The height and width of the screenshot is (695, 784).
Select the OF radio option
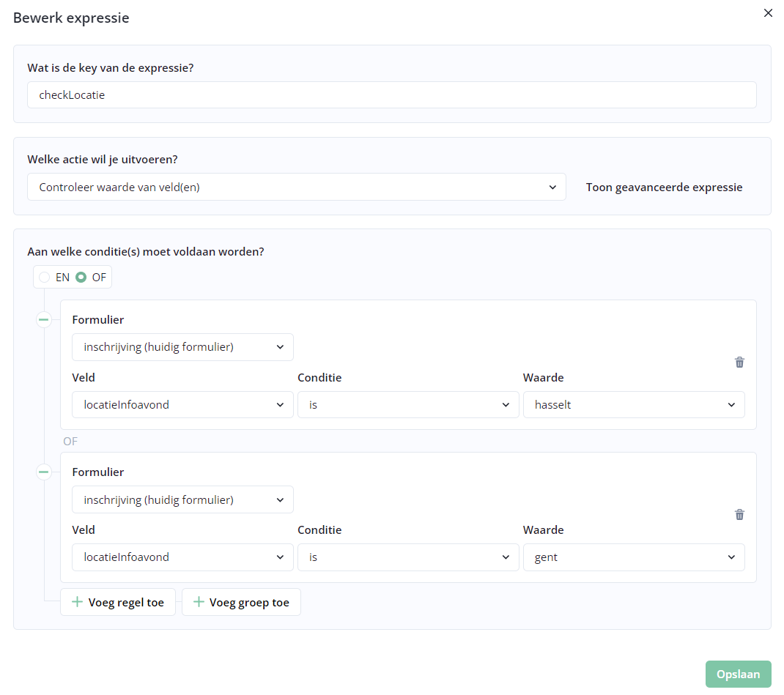(x=81, y=278)
